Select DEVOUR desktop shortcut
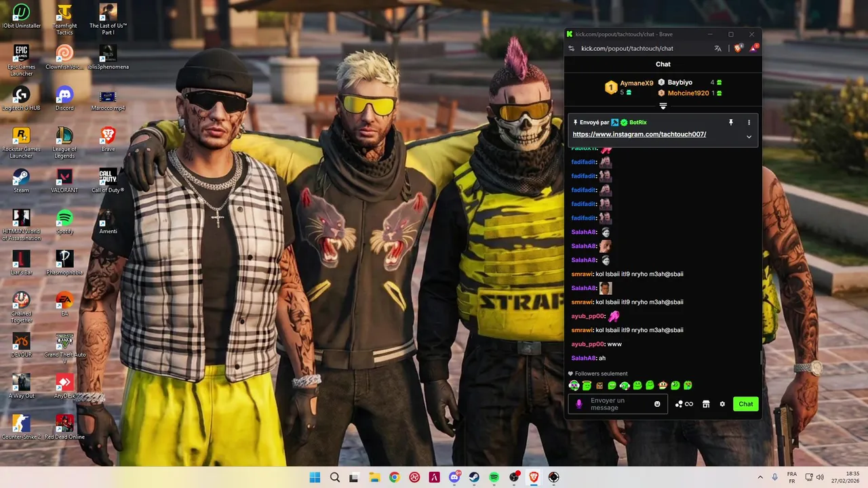Image resolution: width=868 pixels, height=488 pixels. (x=21, y=346)
